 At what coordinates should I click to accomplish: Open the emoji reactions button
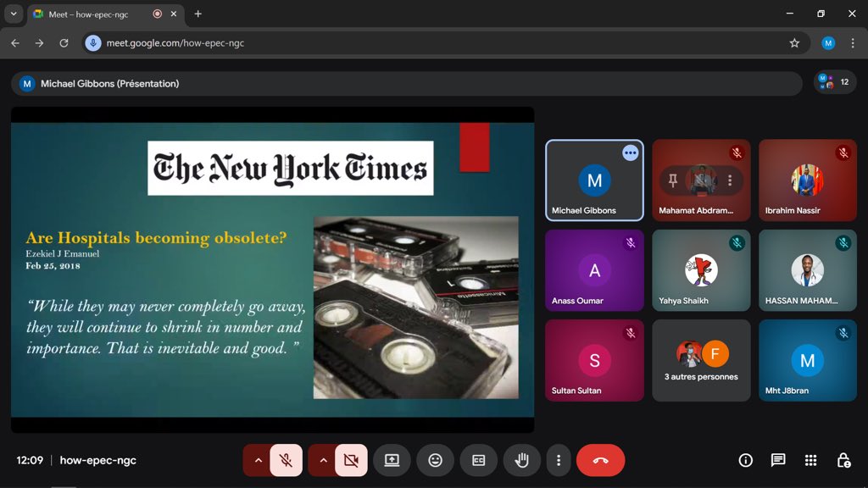(x=436, y=460)
